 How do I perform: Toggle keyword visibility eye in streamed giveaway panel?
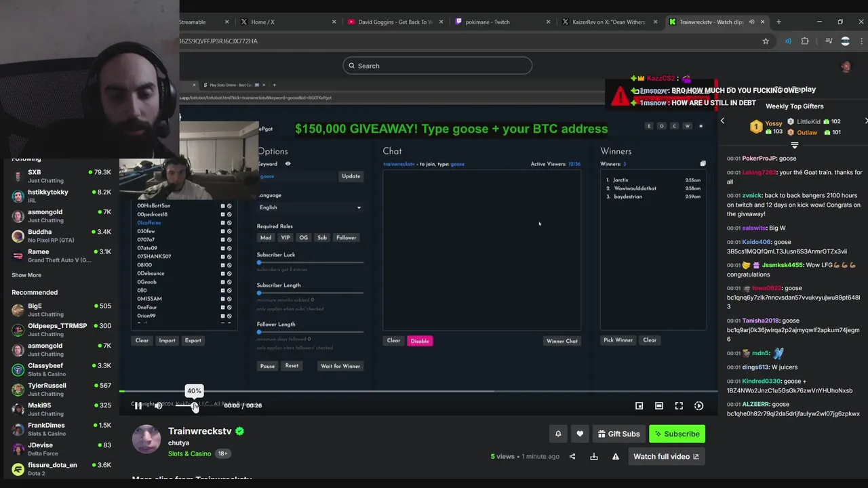(288, 164)
